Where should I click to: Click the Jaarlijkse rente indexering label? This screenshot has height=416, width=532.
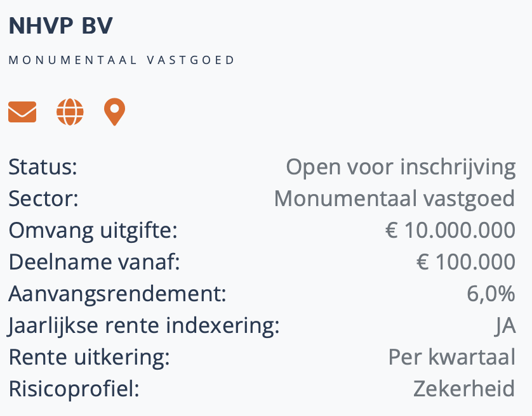coord(144,325)
